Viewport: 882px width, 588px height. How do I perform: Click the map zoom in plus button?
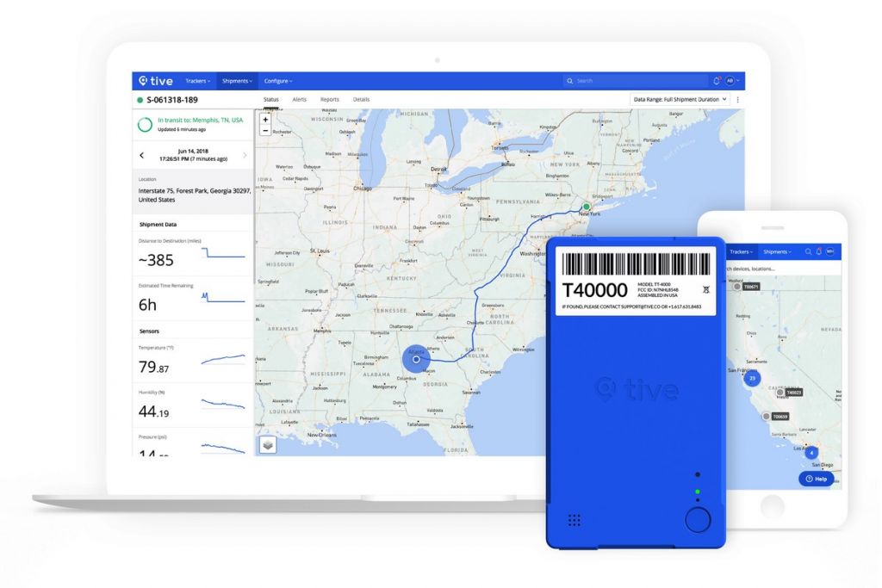tap(264, 120)
